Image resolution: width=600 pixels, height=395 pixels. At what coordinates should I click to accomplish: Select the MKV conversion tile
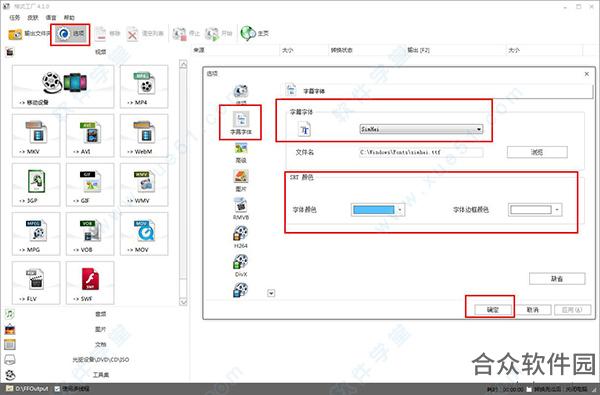(x=36, y=135)
